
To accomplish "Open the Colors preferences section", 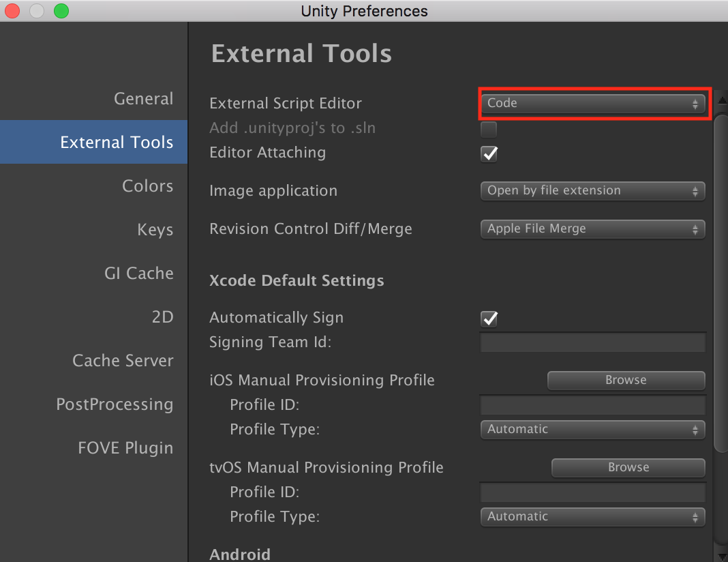I will (x=148, y=186).
